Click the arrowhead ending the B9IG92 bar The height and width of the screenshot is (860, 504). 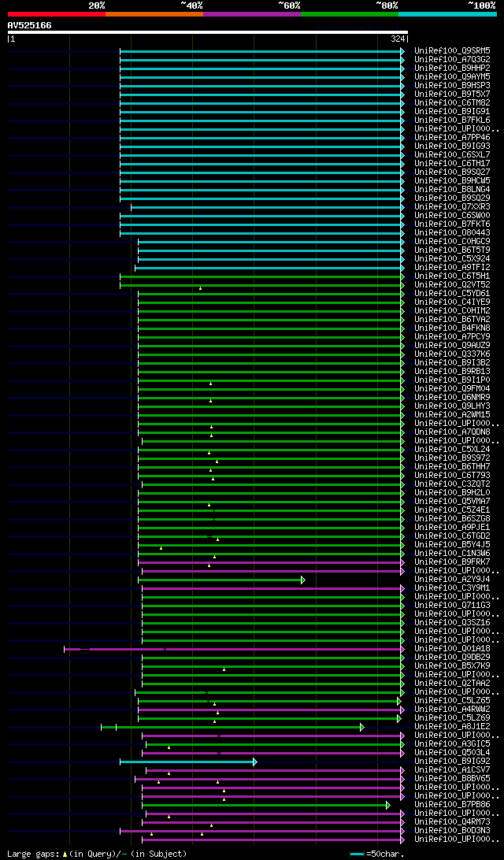tap(255, 762)
